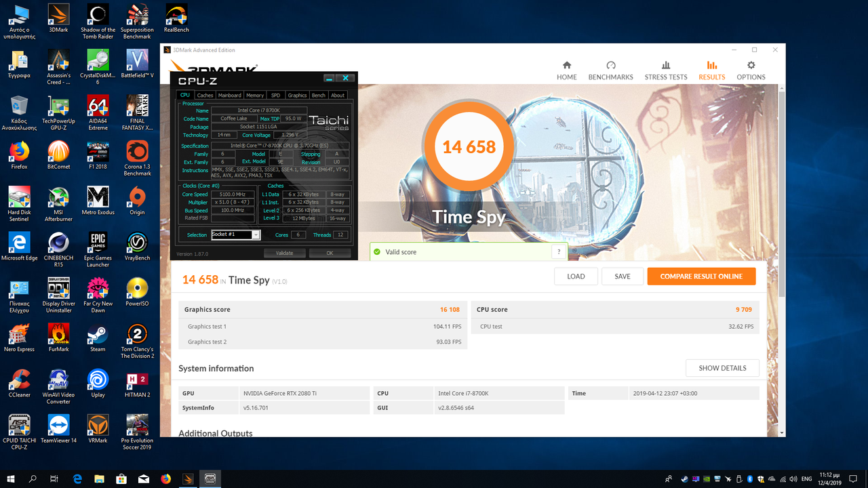Open File Explorer from taskbar
Screen dimensions: 868x488
[x=99, y=479]
